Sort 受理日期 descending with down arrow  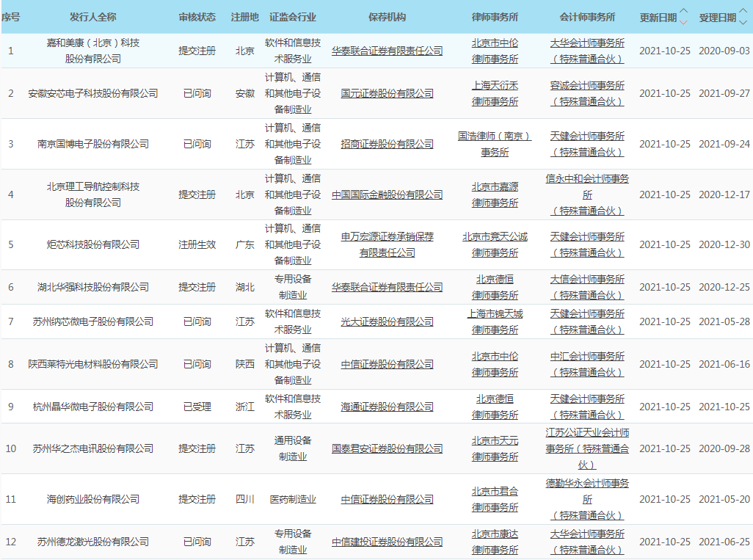[743, 21]
